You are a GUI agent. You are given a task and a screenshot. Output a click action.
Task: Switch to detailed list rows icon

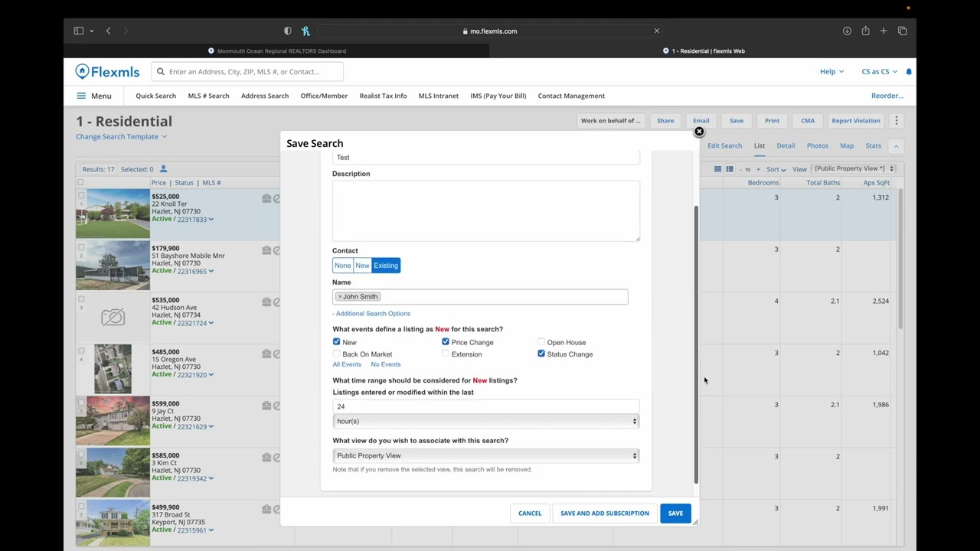click(730, 169)
